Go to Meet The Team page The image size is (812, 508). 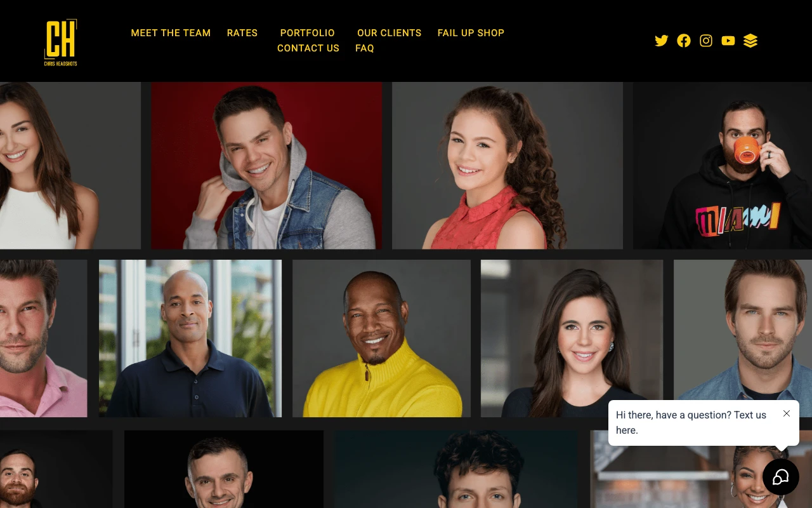171,33
